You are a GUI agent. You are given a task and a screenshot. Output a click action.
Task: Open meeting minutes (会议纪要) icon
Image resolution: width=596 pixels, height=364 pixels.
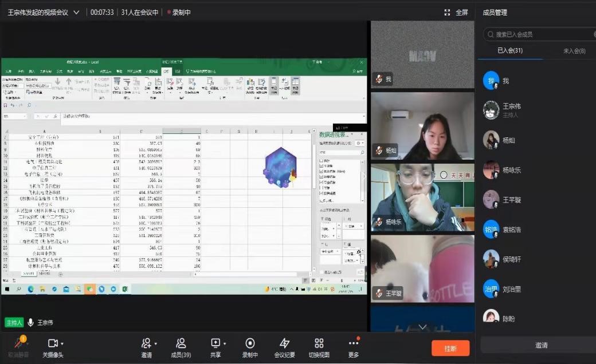(x=284, y=343)
